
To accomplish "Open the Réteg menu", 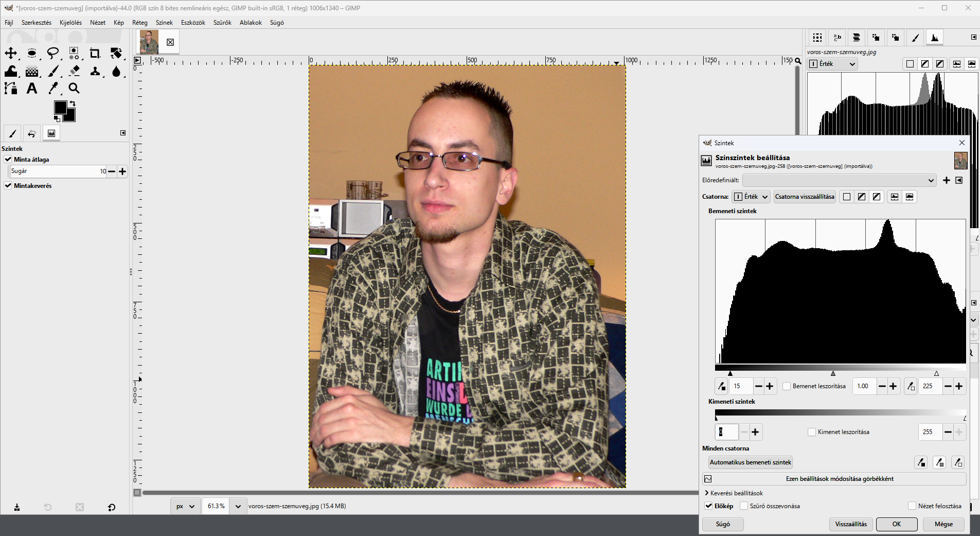I will point(139,23).
